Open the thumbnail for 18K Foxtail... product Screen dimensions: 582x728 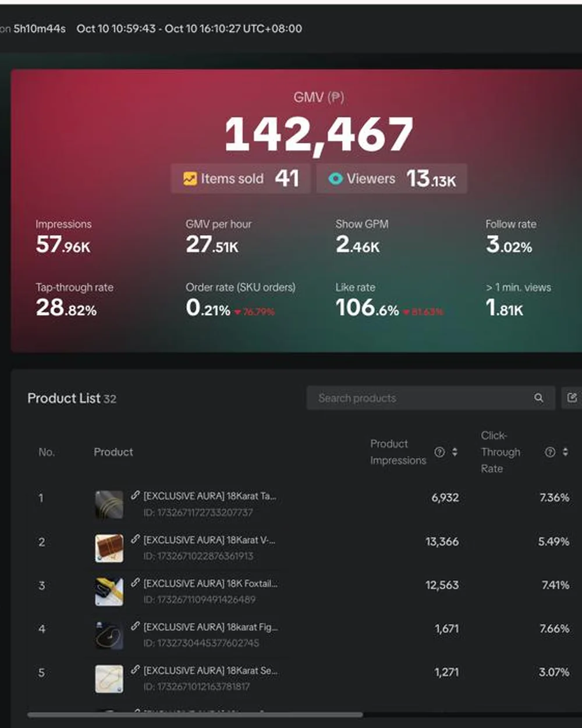point(109,592)
